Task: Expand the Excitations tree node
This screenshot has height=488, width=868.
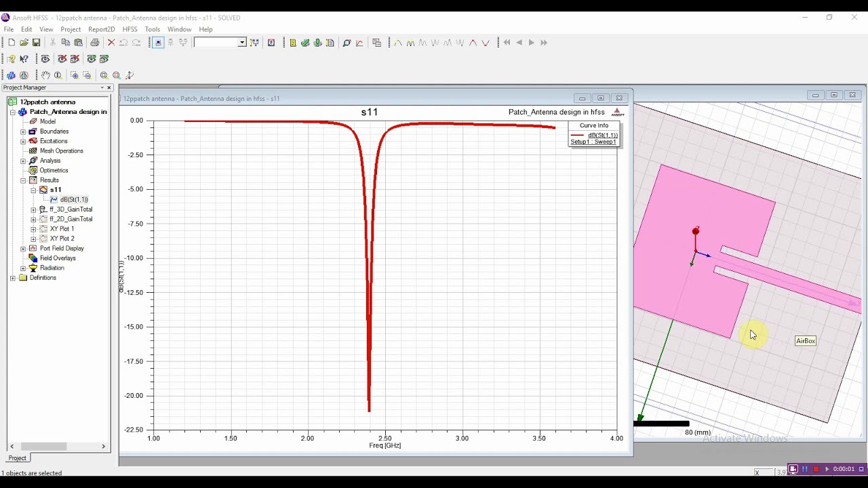Action: (x=23, y=141)
